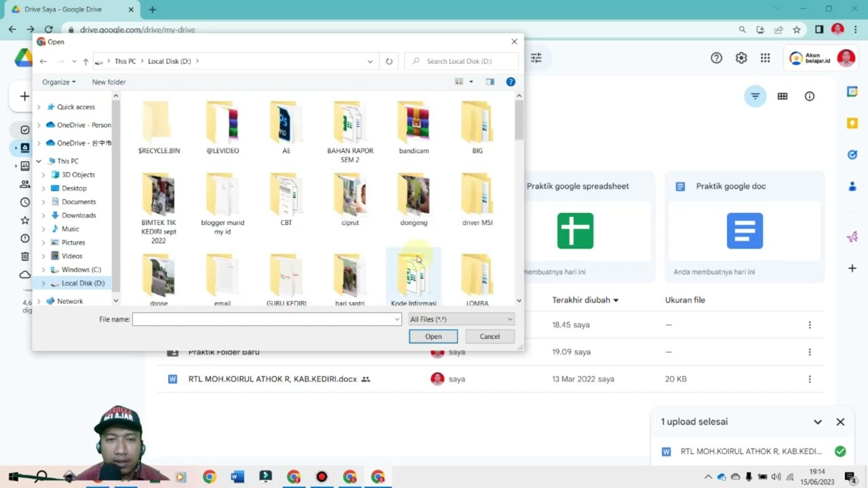Open Google Keep side panel icon
This screenshot has width=868, height=488.
tap(852, 123)
